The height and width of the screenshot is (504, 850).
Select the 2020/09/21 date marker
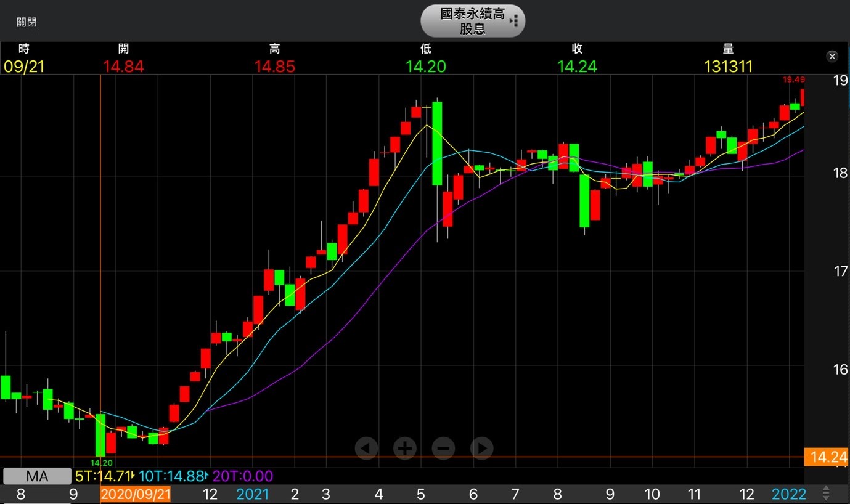(x=135, y=494)
